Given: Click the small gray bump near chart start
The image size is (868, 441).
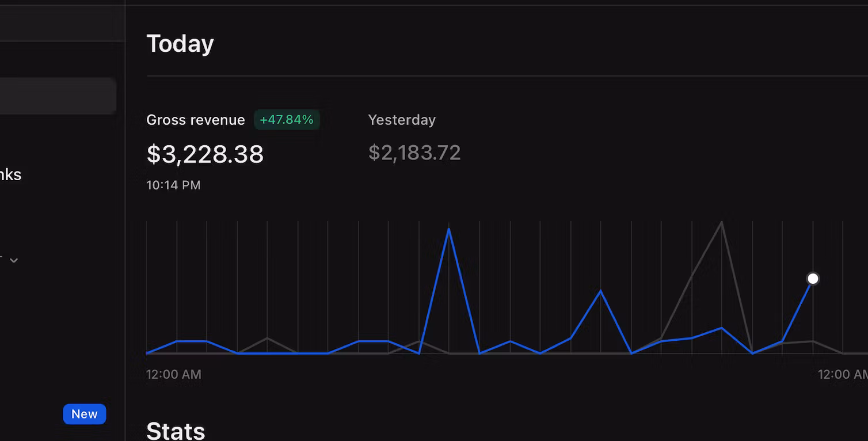Looking at the screenshot, I should point(267,338).
